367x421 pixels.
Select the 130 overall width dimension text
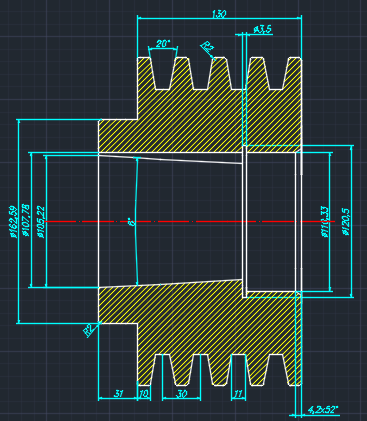pos(219,14)
